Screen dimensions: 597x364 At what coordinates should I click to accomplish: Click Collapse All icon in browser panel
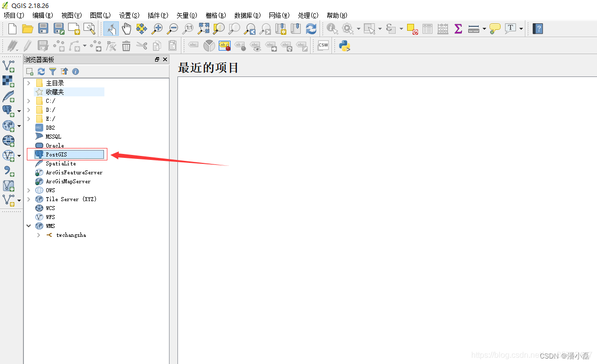[x=64, y=72]
